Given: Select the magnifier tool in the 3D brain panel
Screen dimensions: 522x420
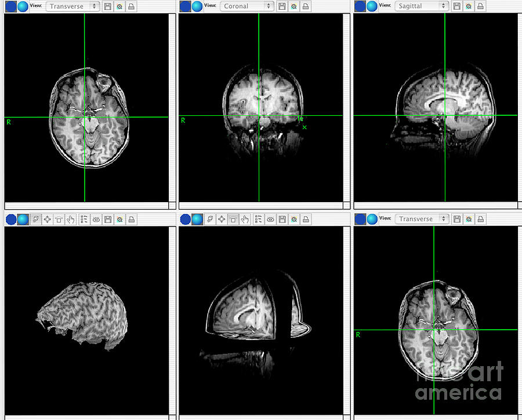Looking at the screenshot, I should click(x=119, y=219).
